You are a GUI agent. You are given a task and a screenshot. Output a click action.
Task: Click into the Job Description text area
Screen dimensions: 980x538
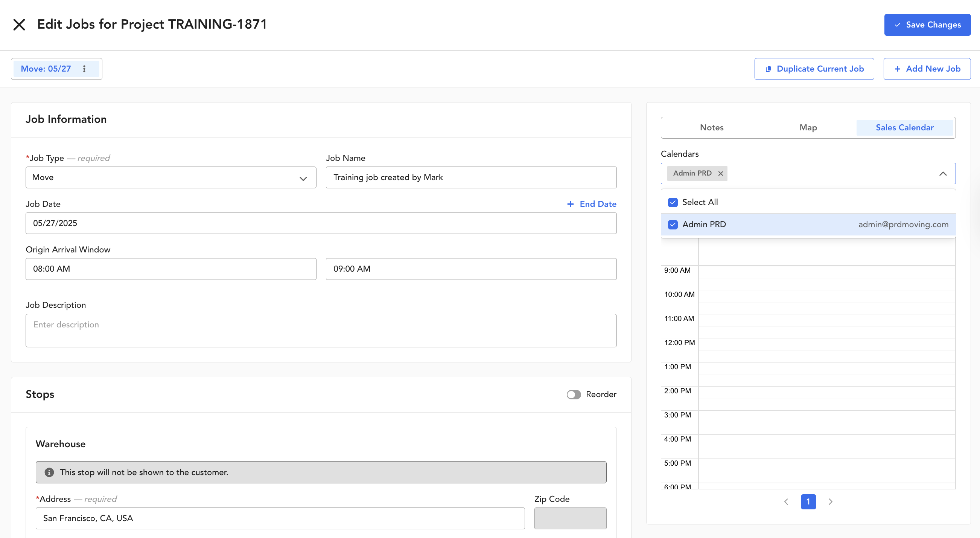(321, 330)
